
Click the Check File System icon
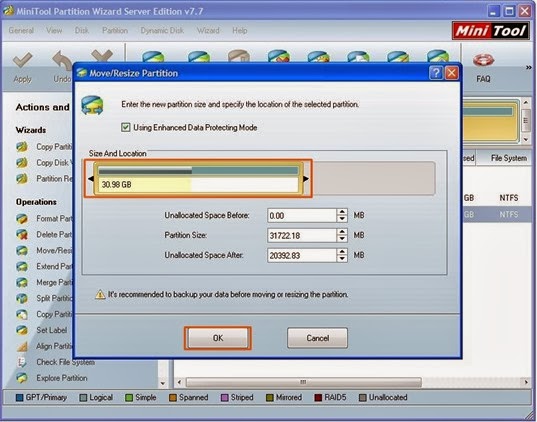(x=22, y=362)
